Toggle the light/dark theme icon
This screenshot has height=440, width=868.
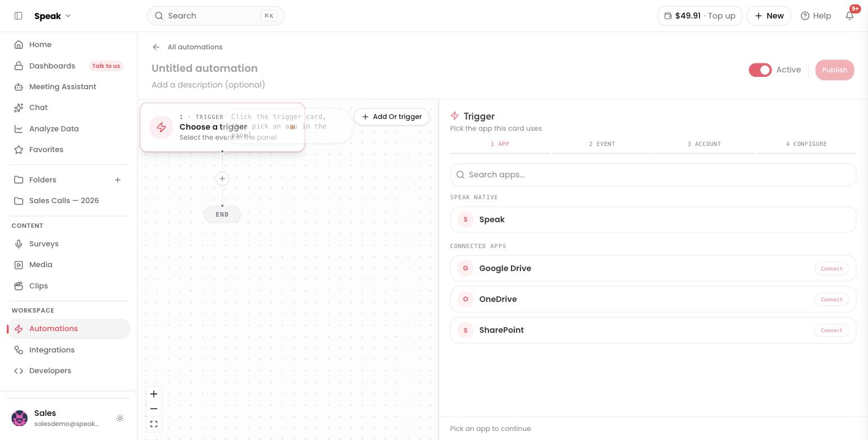[x=120, y=418]
